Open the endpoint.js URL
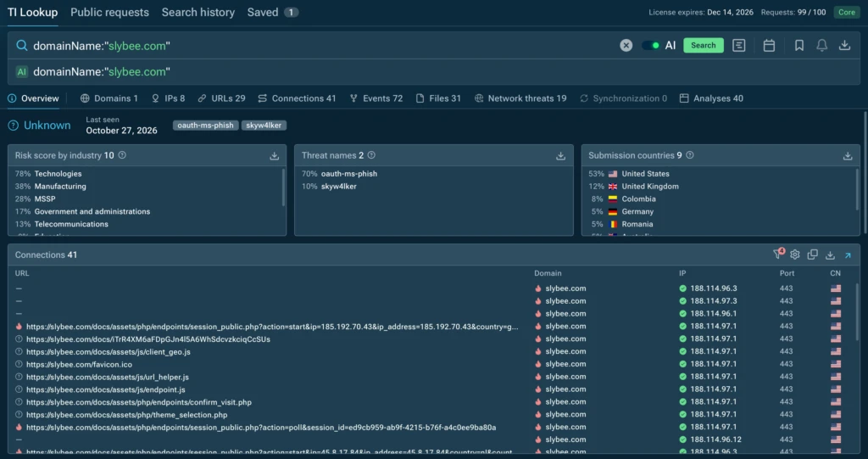Screen dimensions: 868x459 click(106, 389)
